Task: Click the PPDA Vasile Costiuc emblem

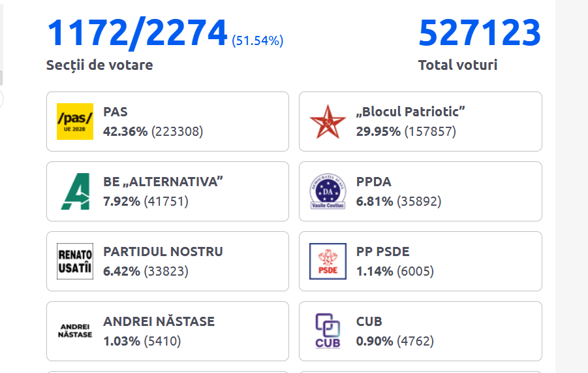Action: (x=328, y=191)
